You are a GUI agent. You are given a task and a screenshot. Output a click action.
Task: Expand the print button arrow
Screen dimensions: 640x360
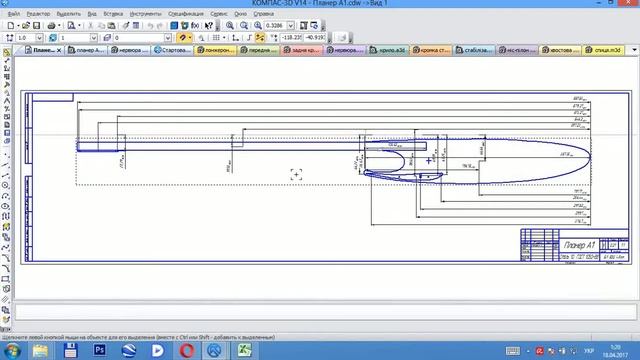click(x=59, y=25)
